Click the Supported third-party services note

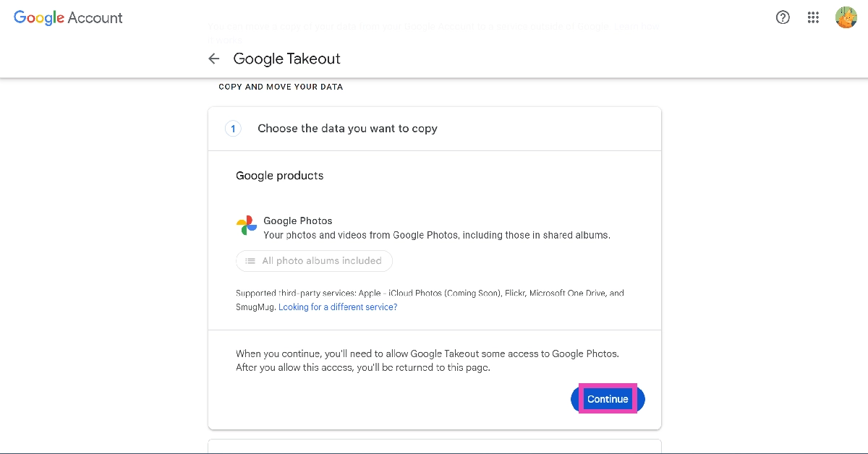pyautogui.click(x=430, y=300)
